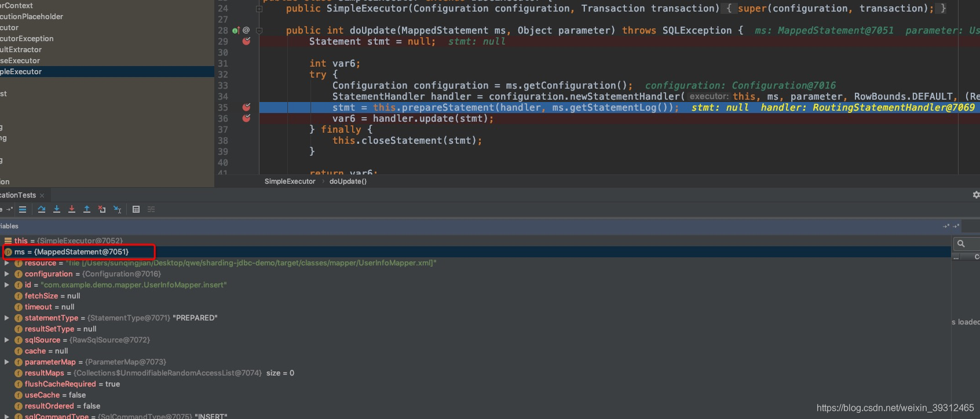
Task: Click the Step Over debugger icon
Action: point(42,209)
